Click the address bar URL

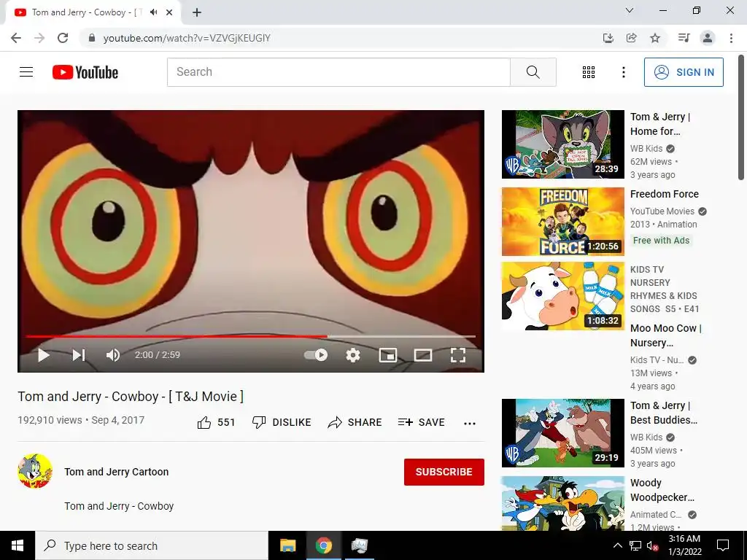tap(187, 38)
